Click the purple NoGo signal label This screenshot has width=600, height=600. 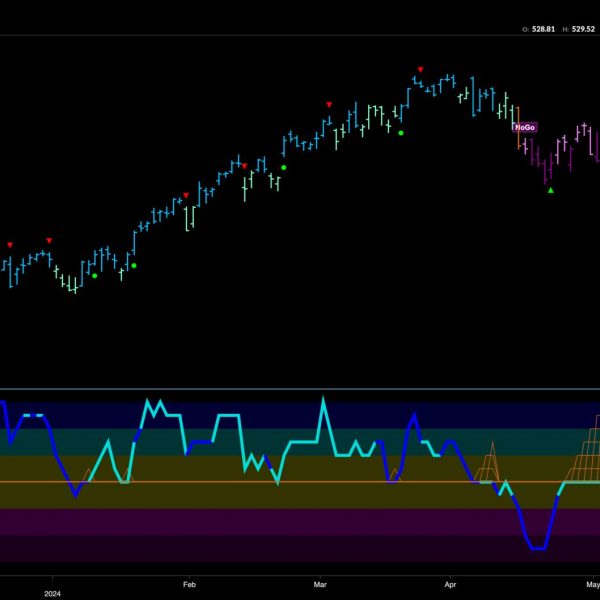525,127
